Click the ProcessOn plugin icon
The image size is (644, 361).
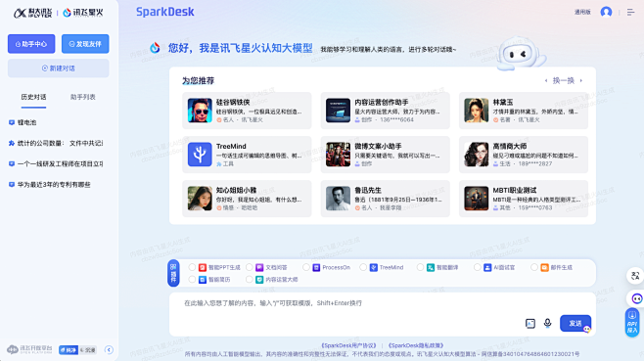click(316, 267)
